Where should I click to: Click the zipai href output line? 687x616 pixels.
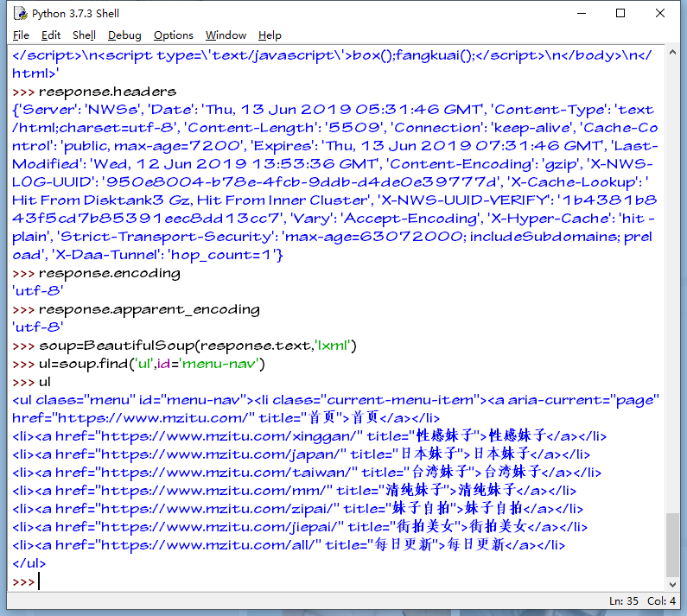click(298, 509)
